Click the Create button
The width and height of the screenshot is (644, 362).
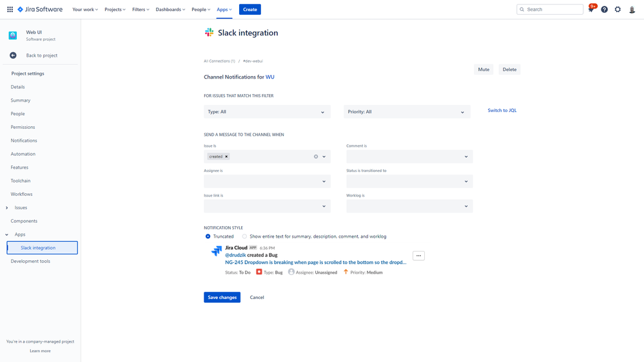pos(249,9)
